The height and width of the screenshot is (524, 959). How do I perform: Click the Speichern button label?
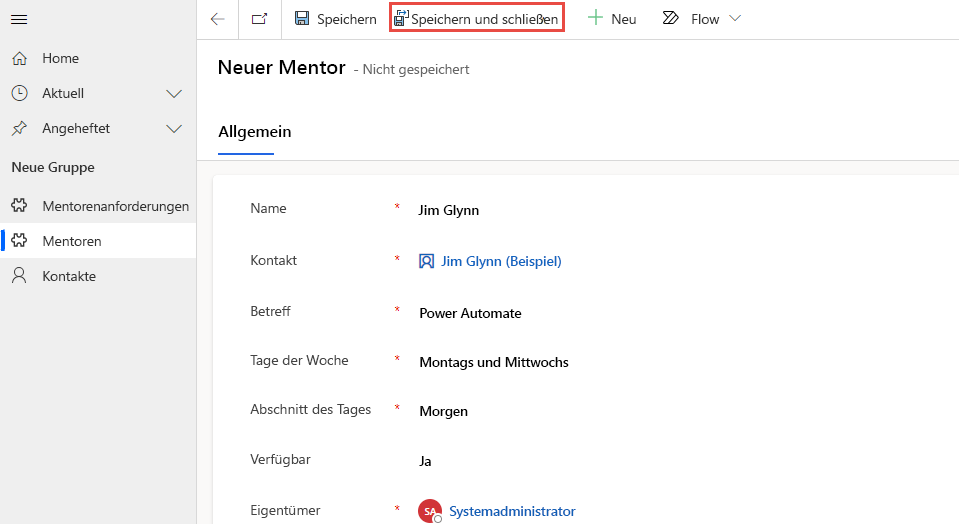click(346, 20)
